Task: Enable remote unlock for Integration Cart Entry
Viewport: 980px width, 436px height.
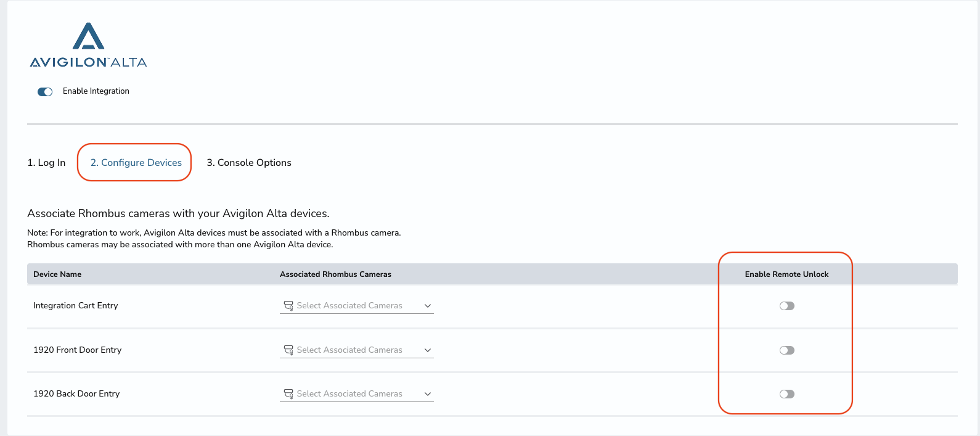Action: [787, 306]
